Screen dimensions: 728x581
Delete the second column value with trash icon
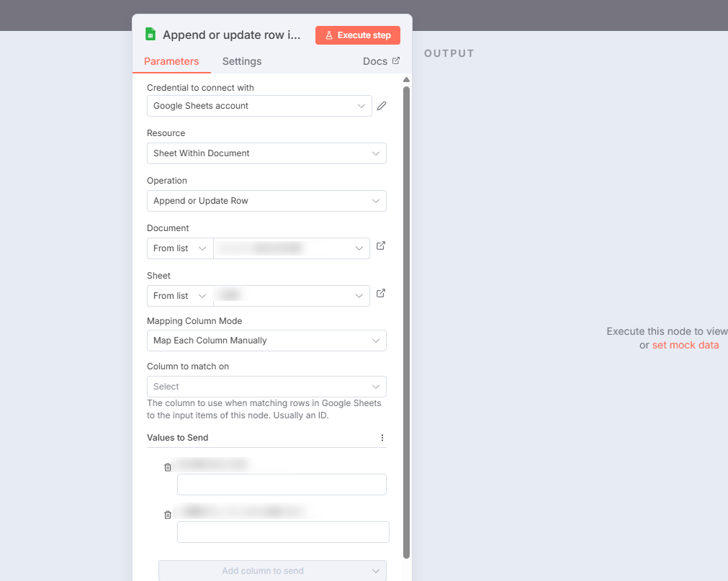coord(168,515)
